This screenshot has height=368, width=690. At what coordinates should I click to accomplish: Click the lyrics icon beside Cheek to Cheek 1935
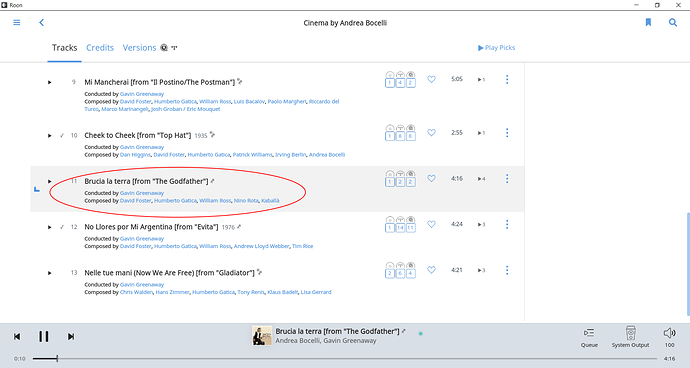213,135
